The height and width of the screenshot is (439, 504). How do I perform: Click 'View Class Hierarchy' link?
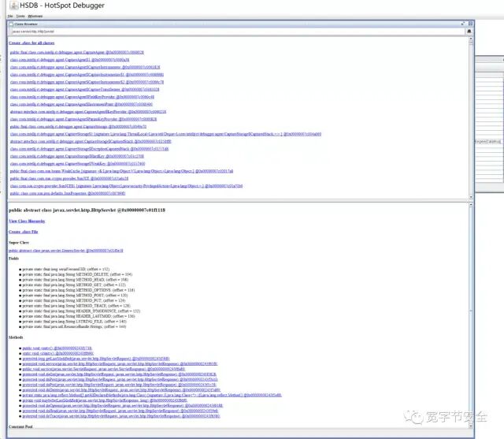point(27,221)
